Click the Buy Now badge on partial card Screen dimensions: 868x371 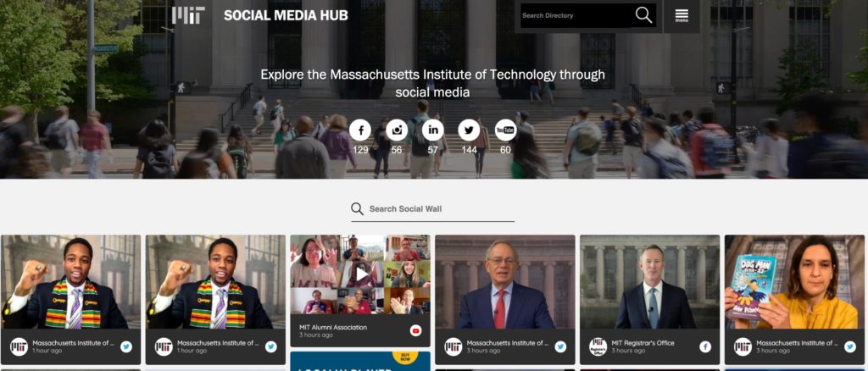tap(404, 357)
